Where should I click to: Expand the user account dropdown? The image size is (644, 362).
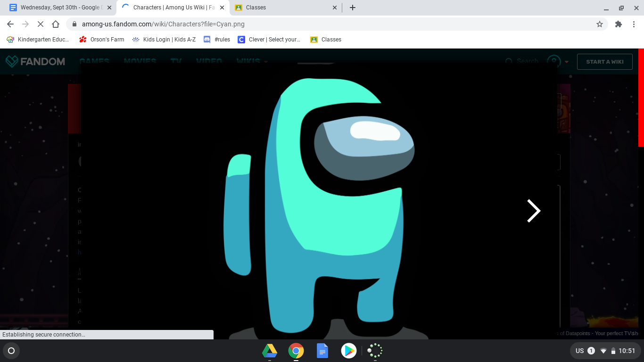tap(558, 61)
